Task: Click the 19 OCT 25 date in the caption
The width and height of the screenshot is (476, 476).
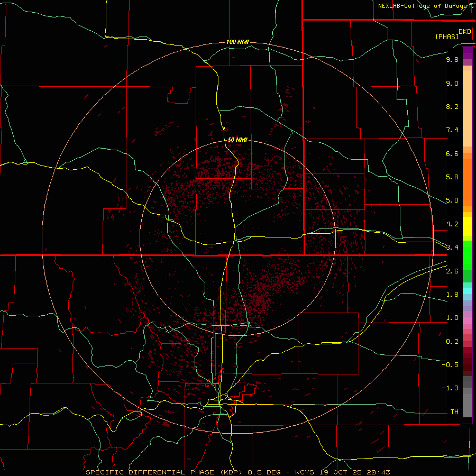Action: (x=340, y=472)
